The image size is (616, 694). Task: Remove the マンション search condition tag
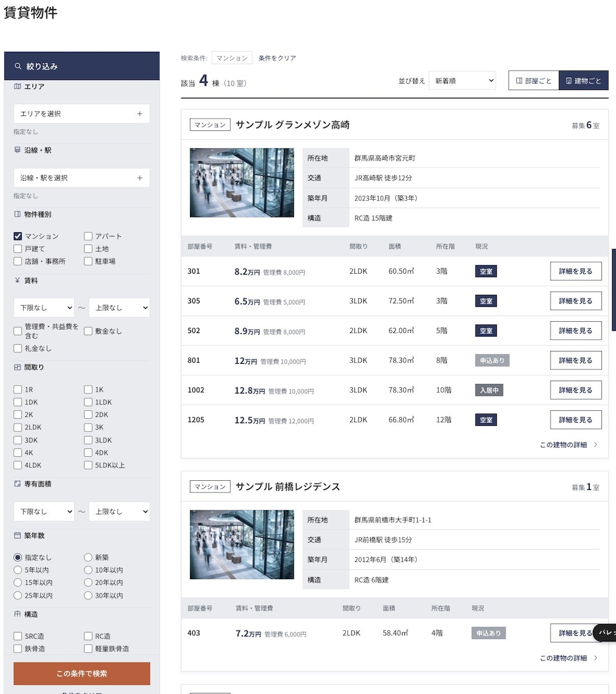click(232, 58)
